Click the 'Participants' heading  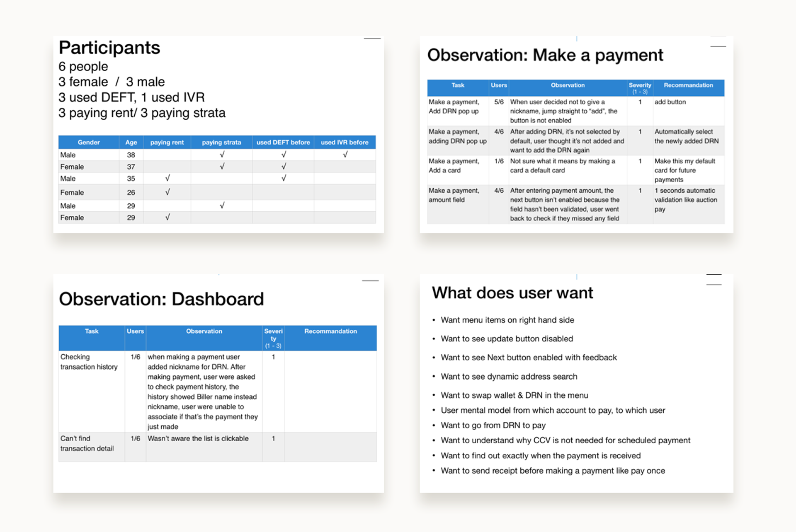coord(109,48)
